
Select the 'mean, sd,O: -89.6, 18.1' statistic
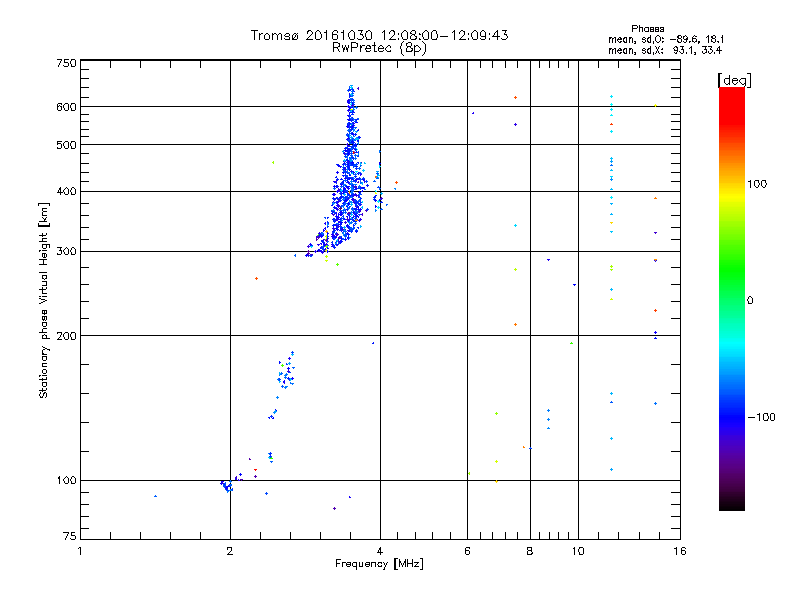pyautogui.click(x=666, y=39)
